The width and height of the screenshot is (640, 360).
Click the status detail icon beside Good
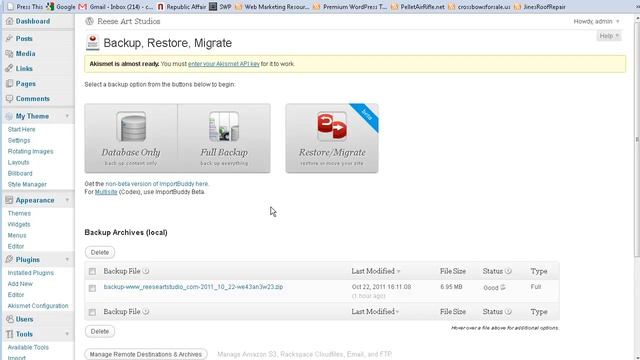click(x=503, y=287)
